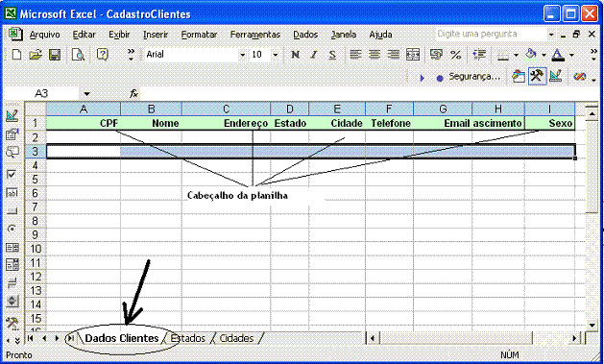Viewport: 604px width, 364px height.
Task: Toggle bold formatting N button
Action: [296, 55]
